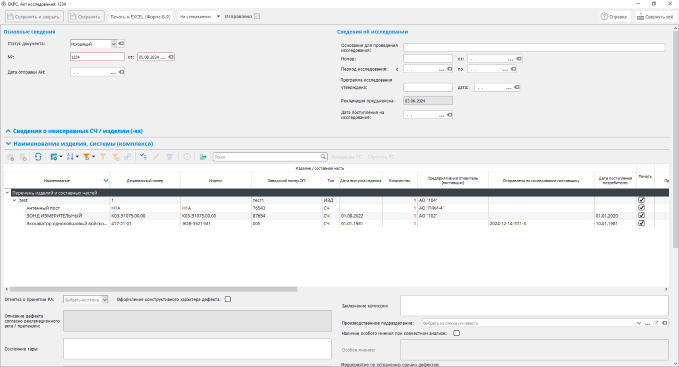
Task: Collapse the 'test' tree row
Action: (x=14, y=200)
